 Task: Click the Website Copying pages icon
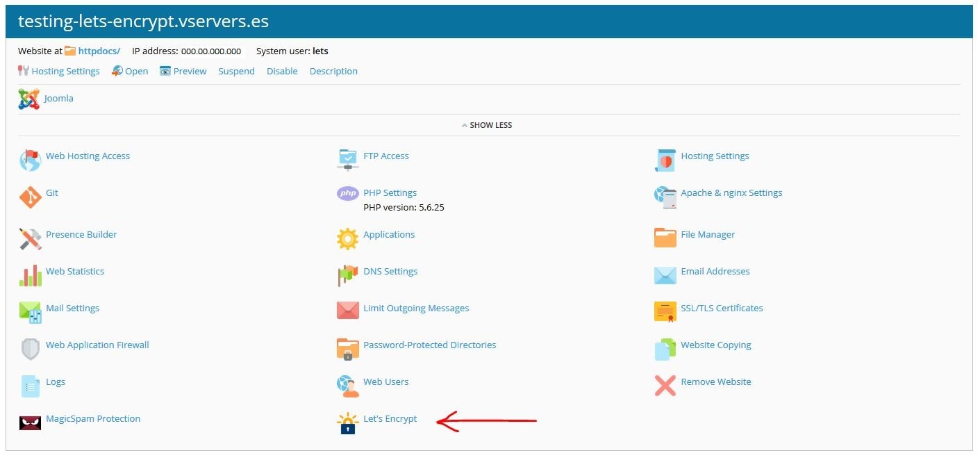click(665, 349)
